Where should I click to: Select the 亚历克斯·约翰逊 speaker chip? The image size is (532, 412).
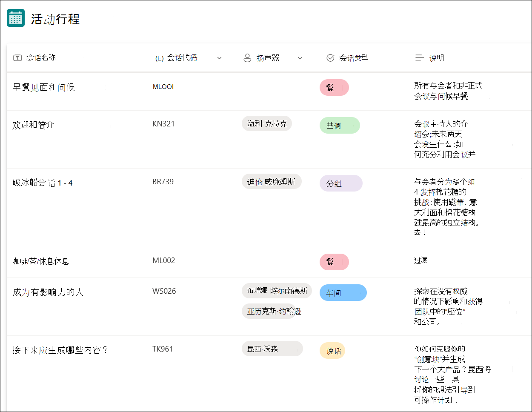pyautogui.click(x=272, y=311)
